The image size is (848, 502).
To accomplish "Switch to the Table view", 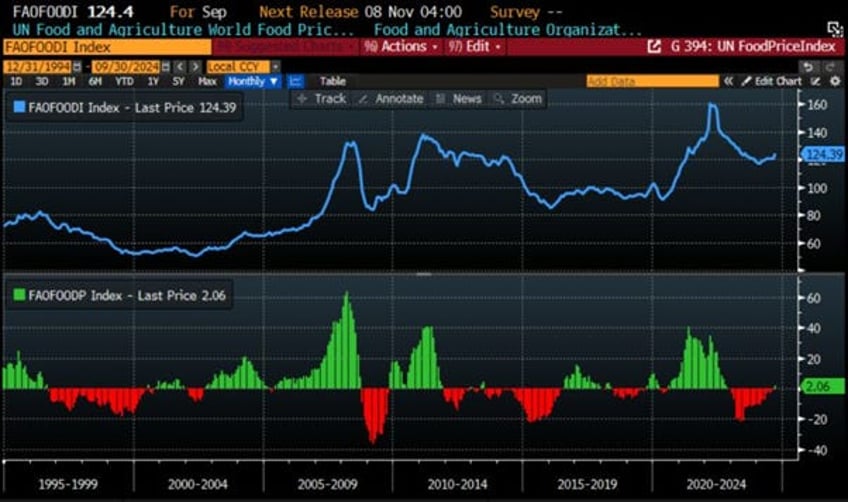I will coord(332,82).
